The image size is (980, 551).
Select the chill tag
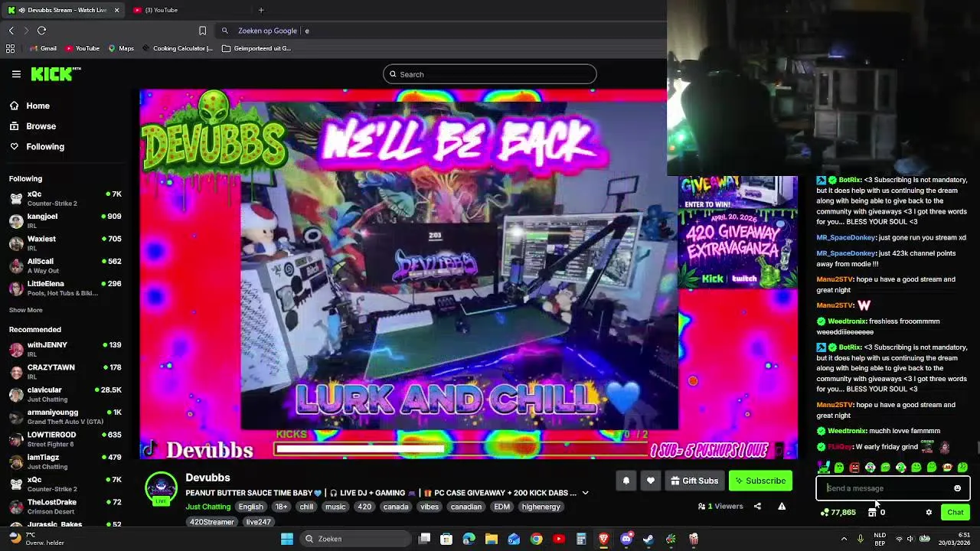click(306, 507)
